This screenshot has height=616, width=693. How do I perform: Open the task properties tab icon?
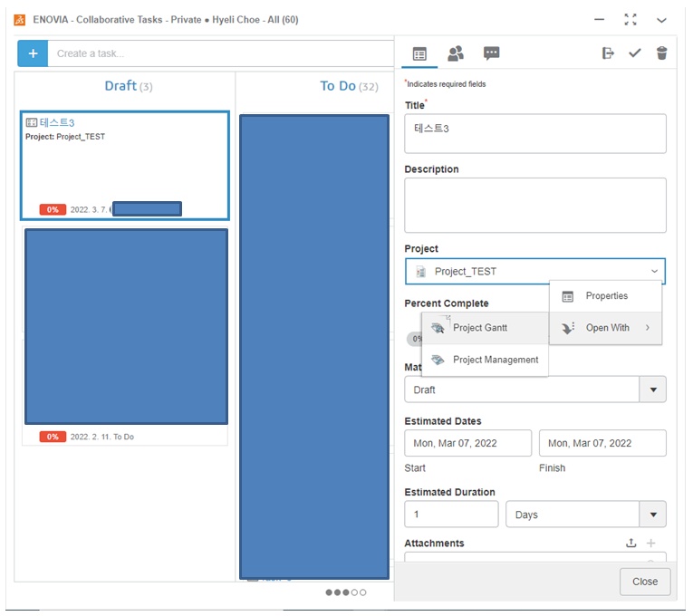[419, 54]
